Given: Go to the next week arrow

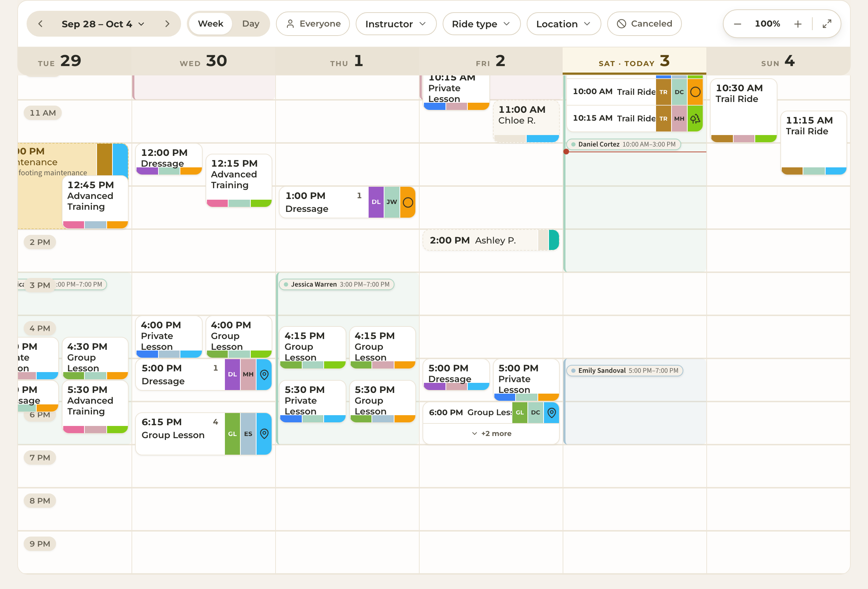Looking at the screenshot, I should pyautogui.click(x=167, y=24).
